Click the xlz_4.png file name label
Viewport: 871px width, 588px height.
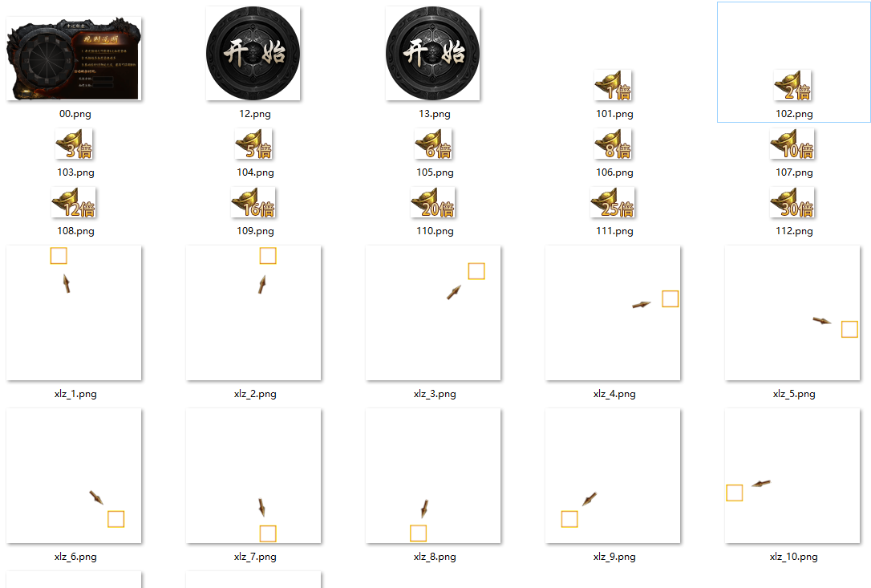[x=614, y=394]
